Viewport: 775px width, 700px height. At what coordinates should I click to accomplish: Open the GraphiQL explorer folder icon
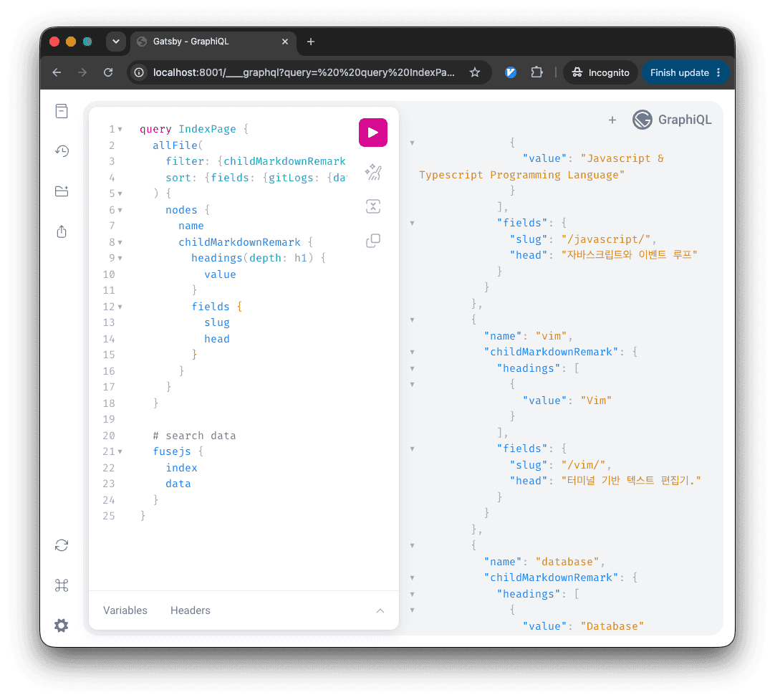click(62, 191)
